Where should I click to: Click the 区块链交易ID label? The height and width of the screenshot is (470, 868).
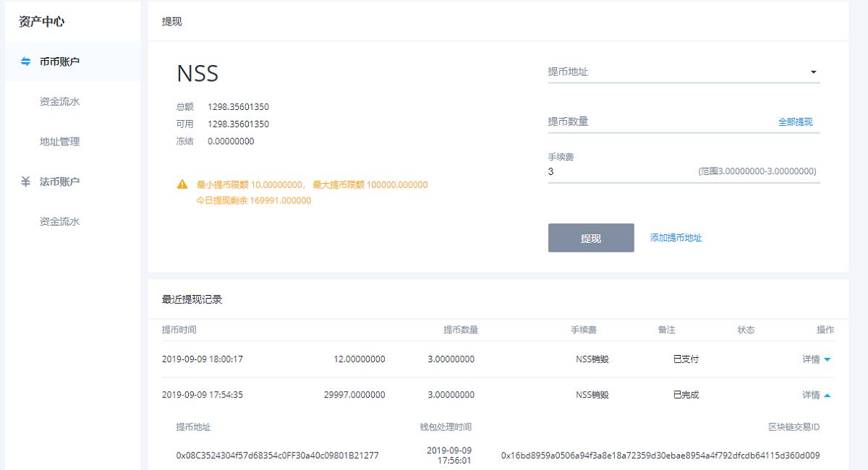tap(793, 427)
